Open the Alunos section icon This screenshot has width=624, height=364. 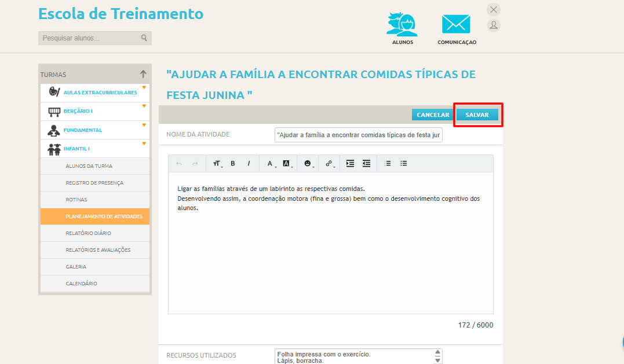point(402,24)
